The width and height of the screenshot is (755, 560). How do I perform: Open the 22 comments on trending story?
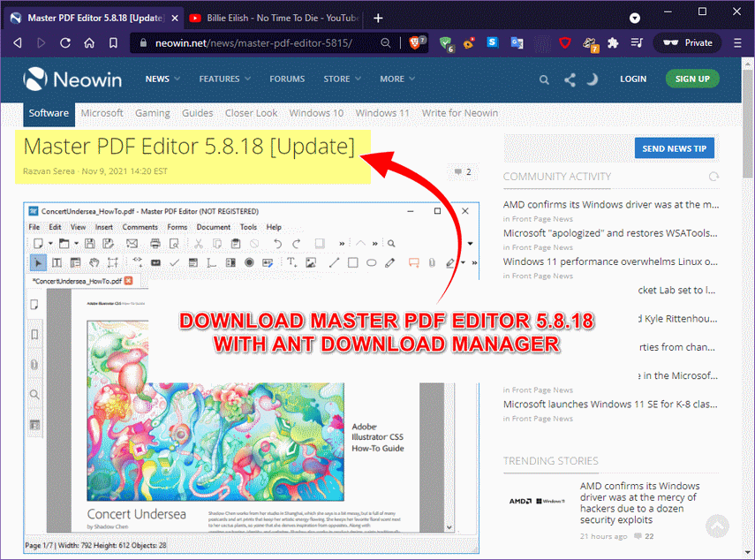pos(645,536)
